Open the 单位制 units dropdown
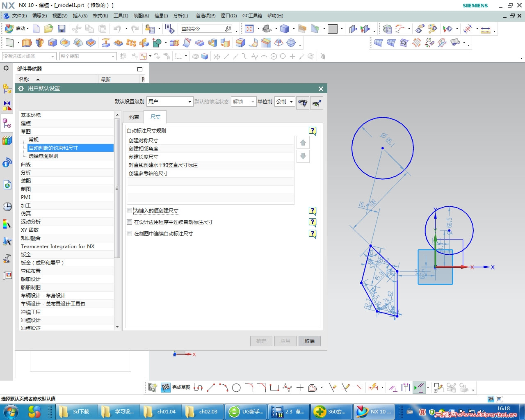Screen dimensions: 525x420 tap(285, 101)
